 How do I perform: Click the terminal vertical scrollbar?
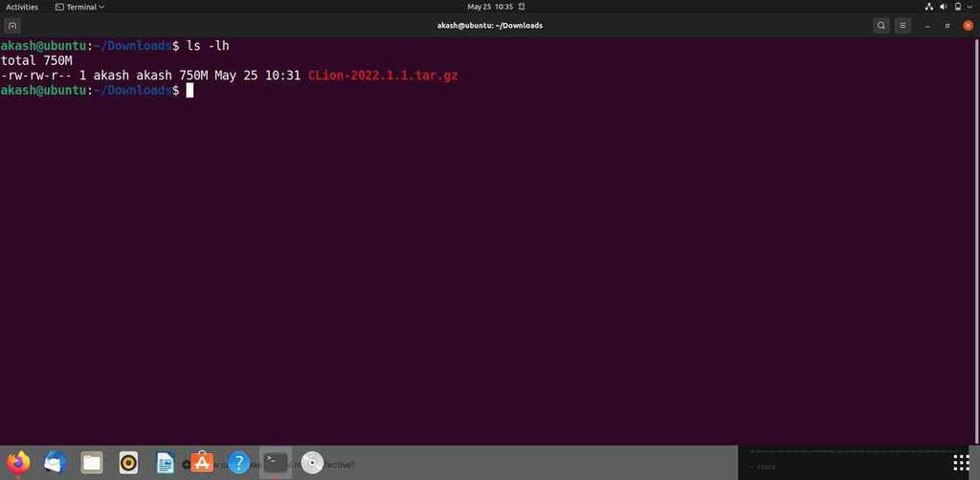pyautogui.click(x=977, y=242)
